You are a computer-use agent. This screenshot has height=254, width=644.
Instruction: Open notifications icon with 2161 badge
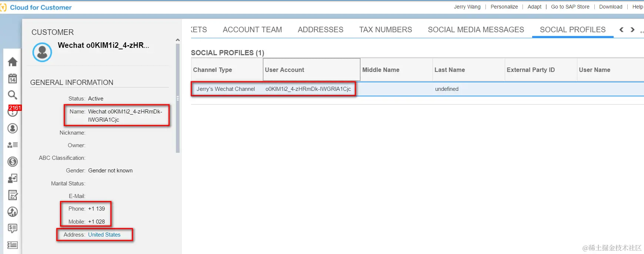[x=13, y=111]
